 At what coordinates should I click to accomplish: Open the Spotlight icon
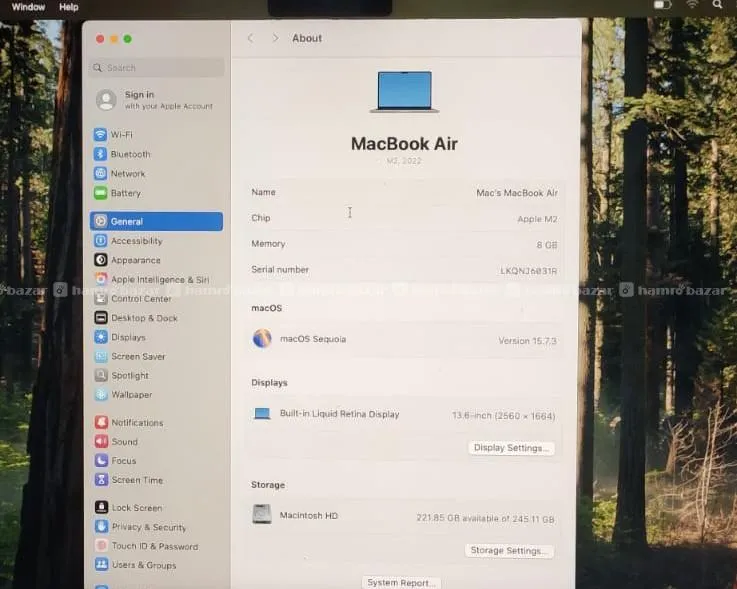click(101, 375)
